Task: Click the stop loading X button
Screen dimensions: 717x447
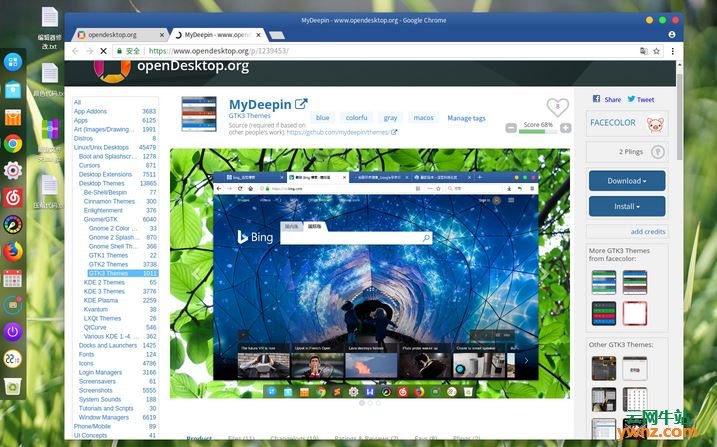Action: (x=103, y=51)
